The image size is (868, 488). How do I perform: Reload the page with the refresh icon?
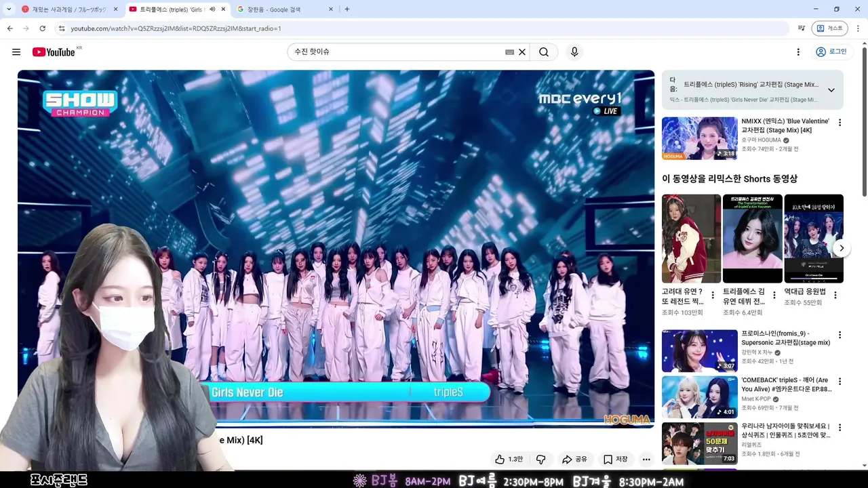pyautogui.click(x=42, y=28)
